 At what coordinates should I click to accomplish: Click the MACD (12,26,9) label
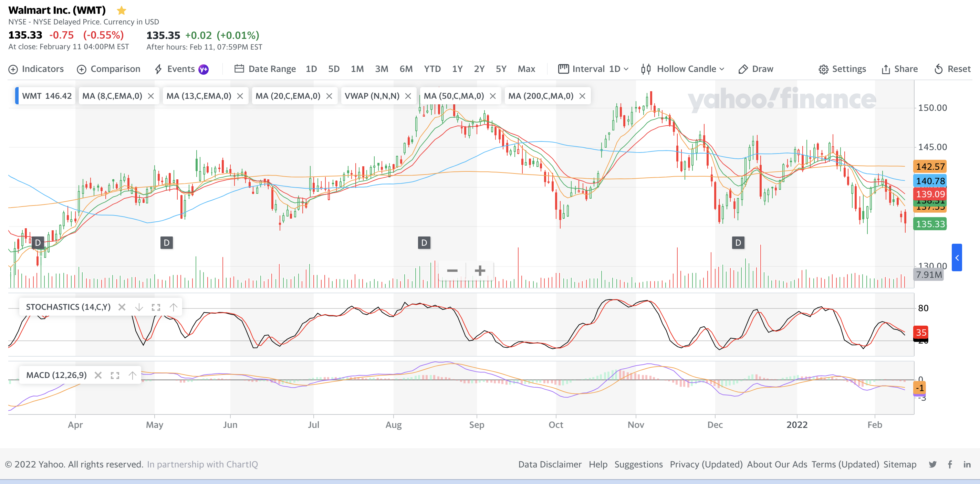[x=56, y=375]
